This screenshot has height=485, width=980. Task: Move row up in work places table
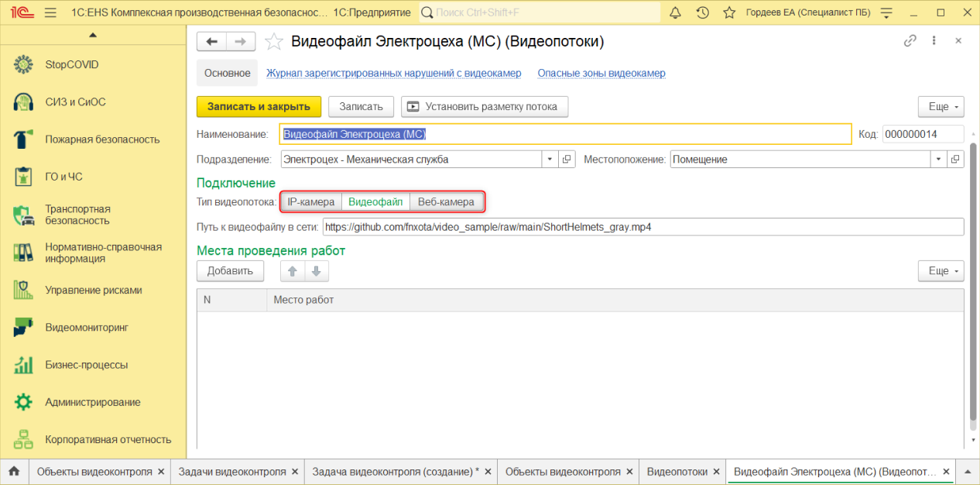tap(293, 271)
